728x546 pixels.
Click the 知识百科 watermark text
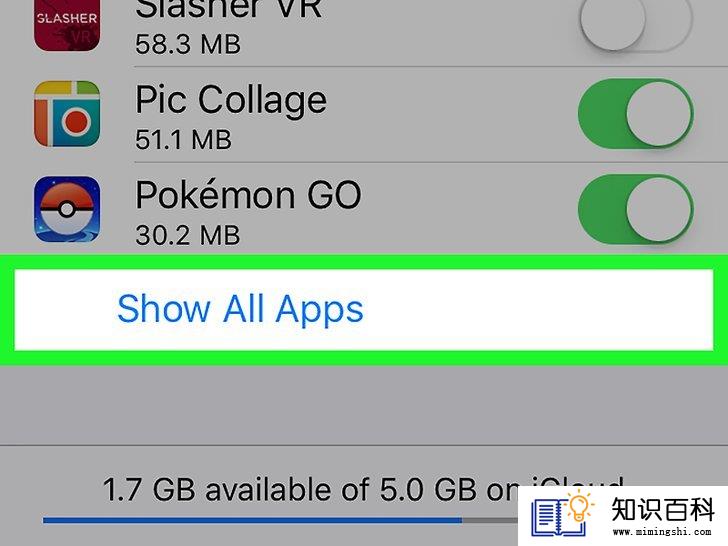click(663, 509)
